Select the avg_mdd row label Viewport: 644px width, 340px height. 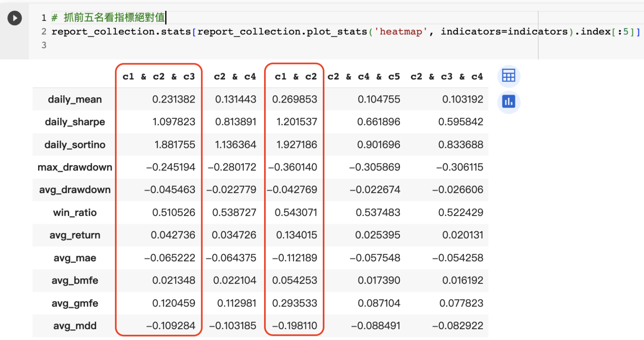pos(75,326)
